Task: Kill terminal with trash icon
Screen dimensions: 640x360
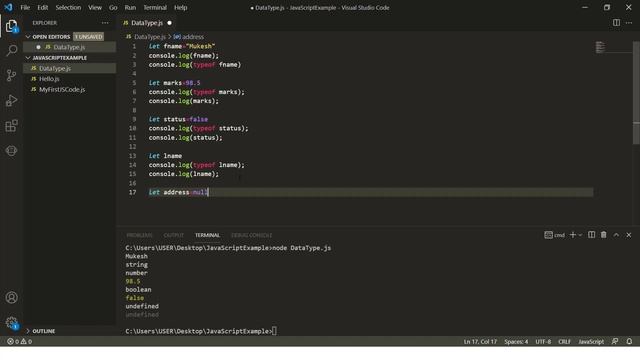Action: pos(604,235)
